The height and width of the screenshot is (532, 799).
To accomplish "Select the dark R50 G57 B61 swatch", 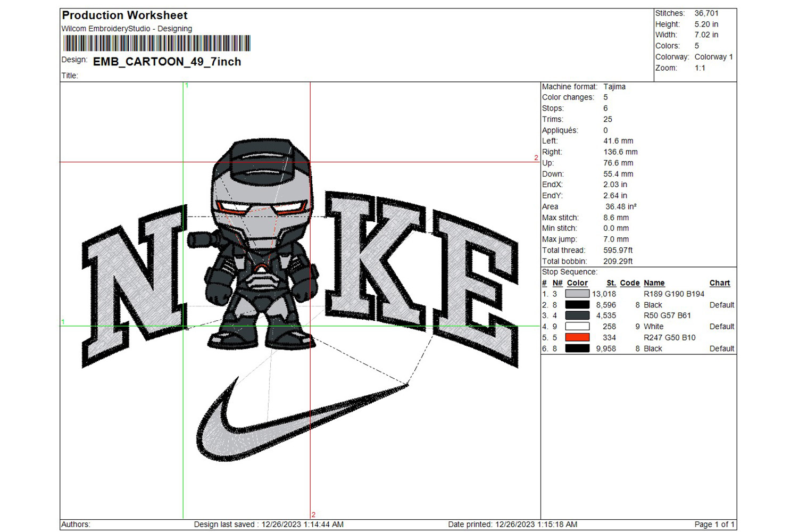I will tap(577, 315).
